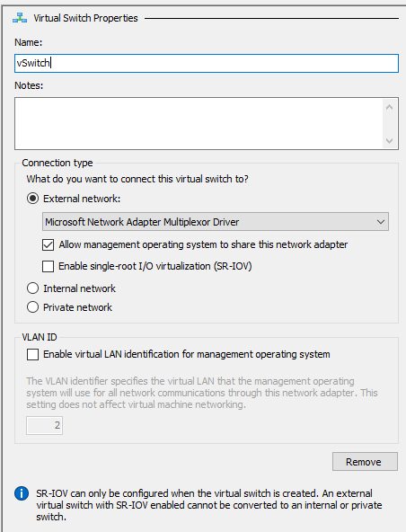The image size is (406, 532).
Task: Select the Internal network option
Action: (x=33, y=288)
